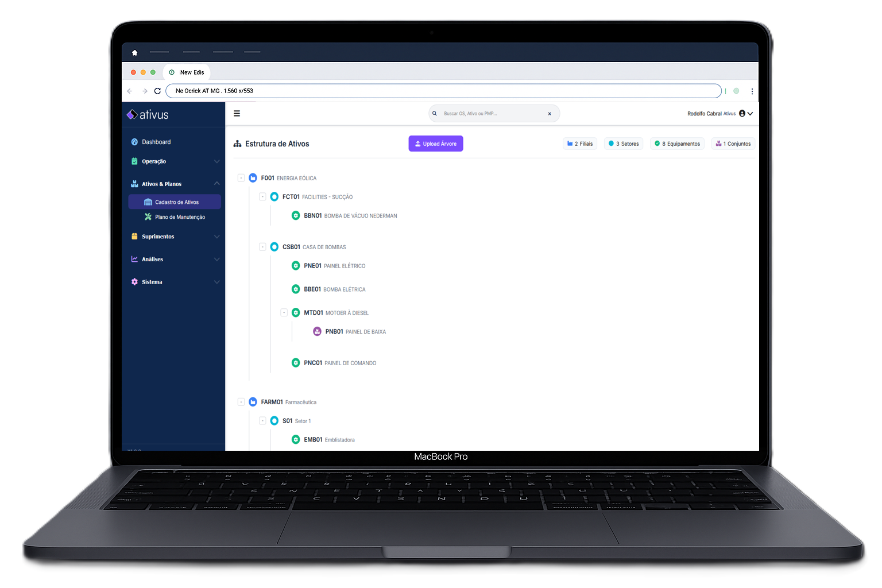Toggle the 3 Setores filter chip
882x588 pixels.
(624, 144)
